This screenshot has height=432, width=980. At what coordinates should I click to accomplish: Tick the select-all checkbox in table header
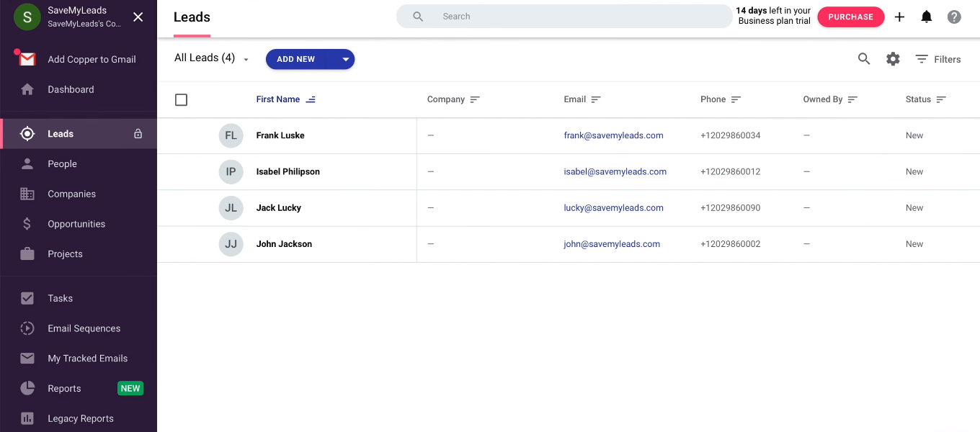tap(182, 99)
